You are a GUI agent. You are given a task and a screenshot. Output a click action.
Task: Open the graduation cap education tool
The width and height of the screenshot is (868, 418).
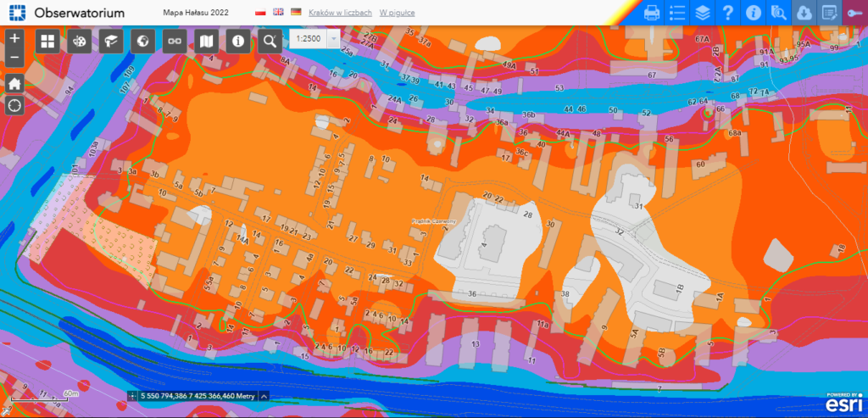110,40
